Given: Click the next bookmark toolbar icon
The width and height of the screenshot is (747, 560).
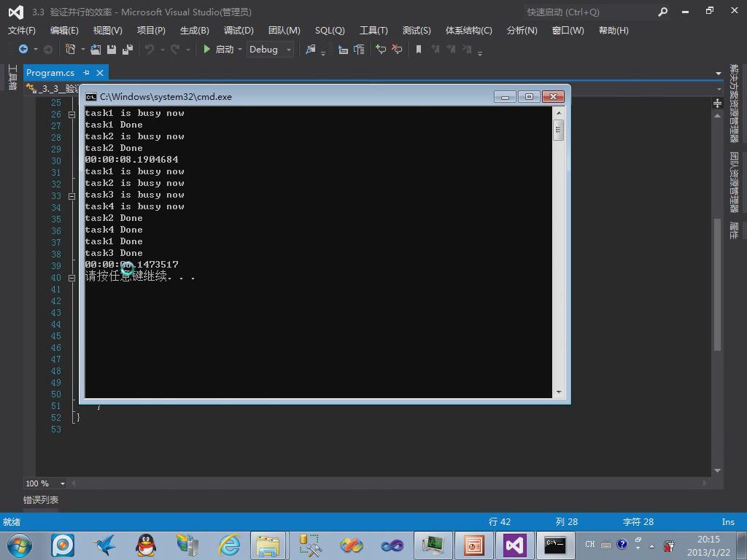Looking at the screenshot, I should (x=451, y=49).
